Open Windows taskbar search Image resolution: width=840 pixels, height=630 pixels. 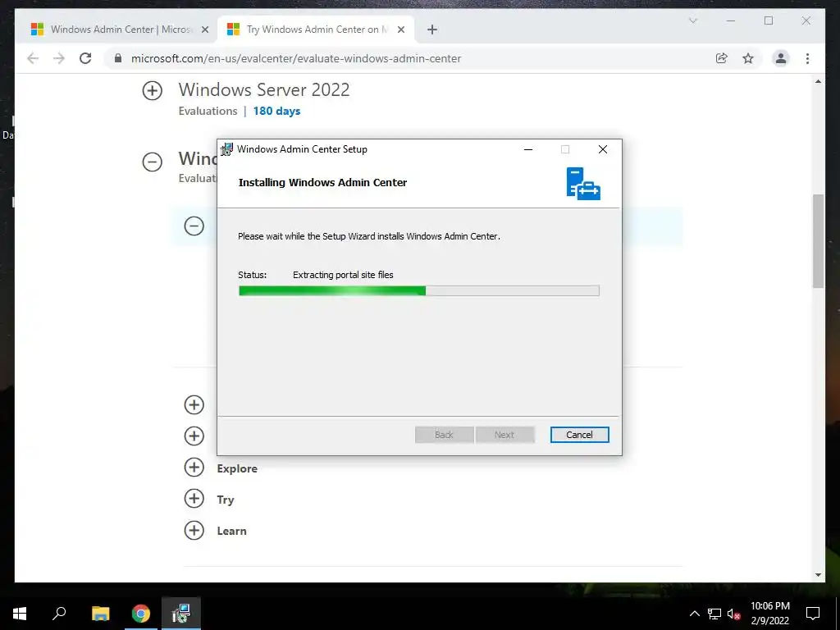59,614
